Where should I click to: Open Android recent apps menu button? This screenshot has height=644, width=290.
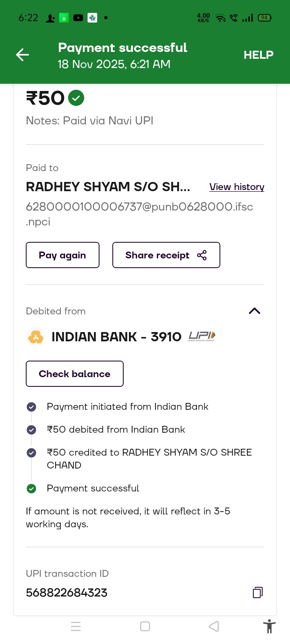76,626
